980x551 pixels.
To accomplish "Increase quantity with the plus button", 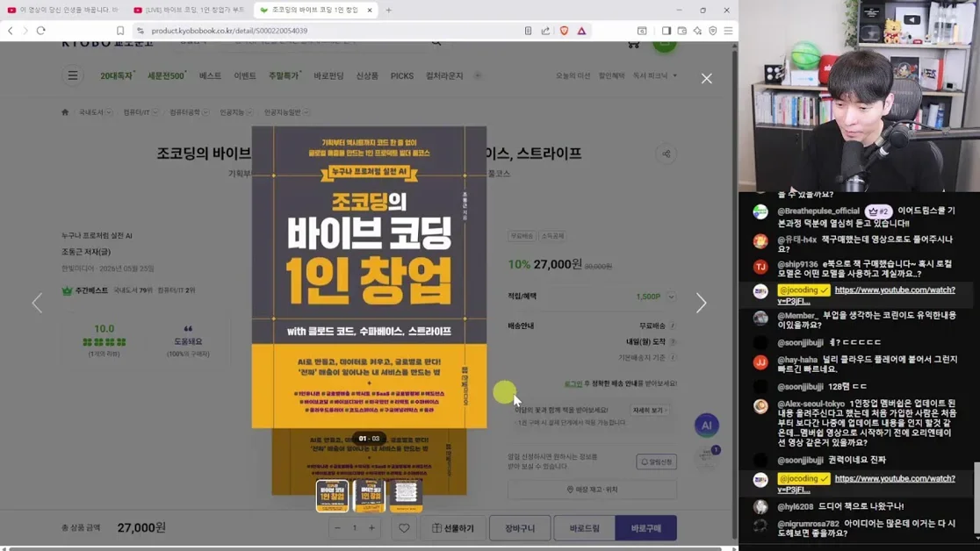I will 371,528.
